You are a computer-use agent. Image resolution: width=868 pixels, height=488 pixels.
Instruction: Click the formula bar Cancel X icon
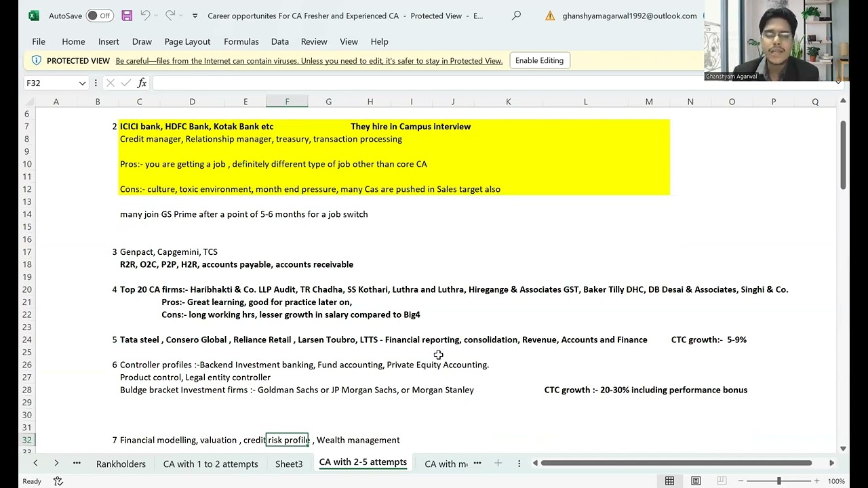click(110, 83)
